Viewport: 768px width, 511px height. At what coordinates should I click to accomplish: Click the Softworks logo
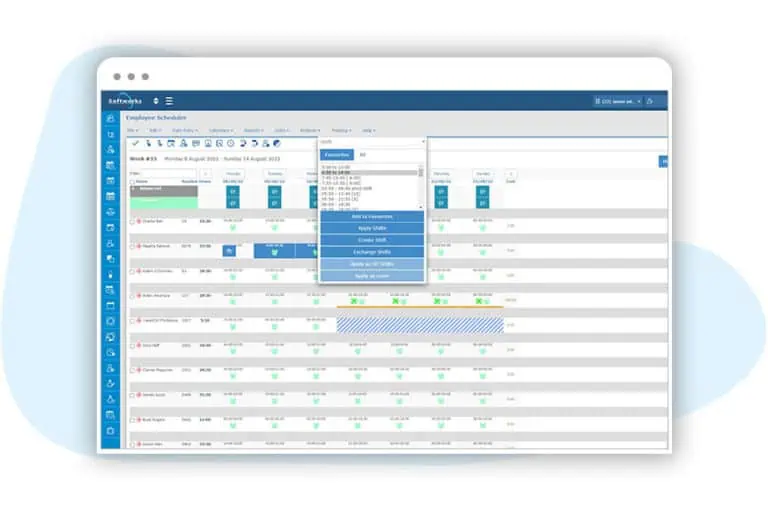click(125, 101)
